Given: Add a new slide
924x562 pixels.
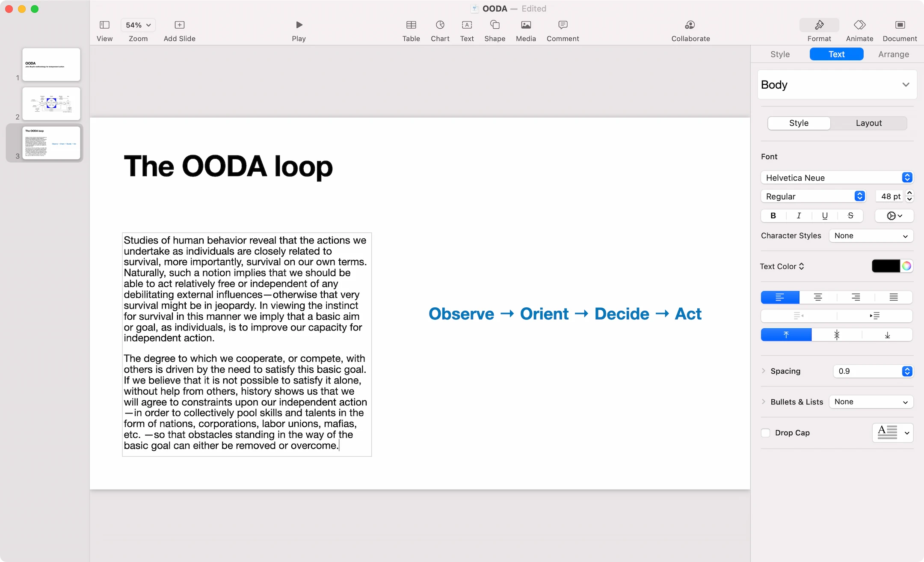Looking at the screenshot, I should tap(179, 25).
